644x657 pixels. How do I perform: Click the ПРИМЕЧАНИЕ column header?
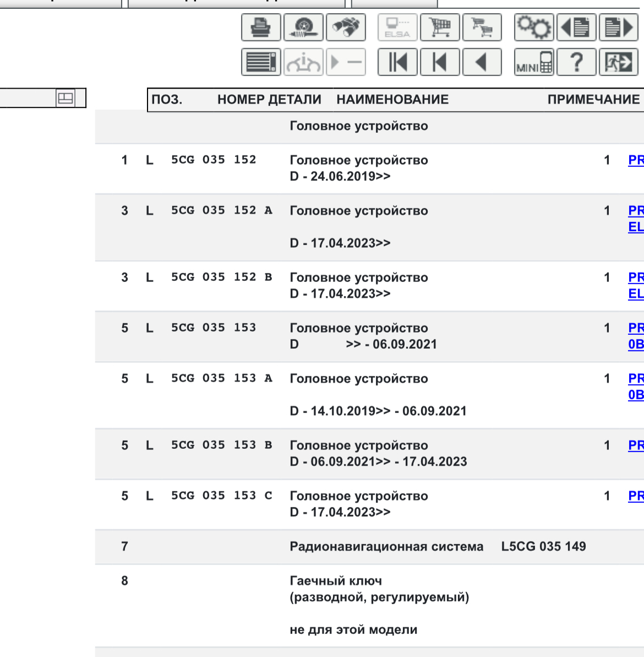(593, 100)
